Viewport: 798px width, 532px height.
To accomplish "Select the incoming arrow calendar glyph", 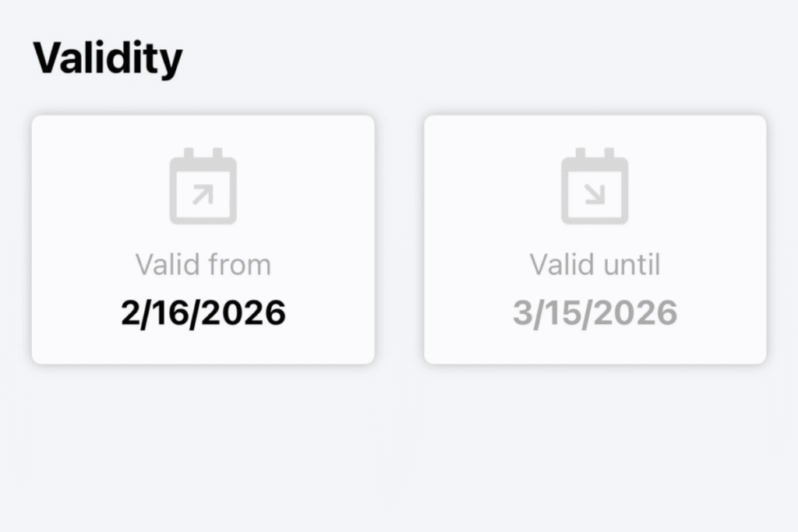I will [x=596, y=185].
